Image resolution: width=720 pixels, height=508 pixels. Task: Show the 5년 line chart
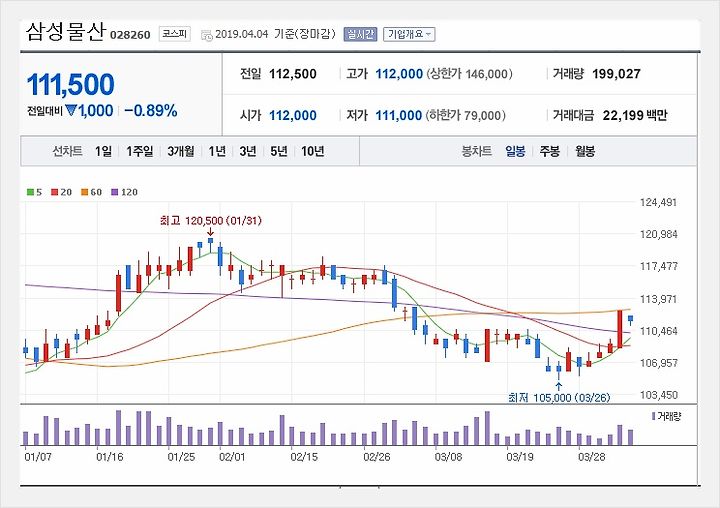[279, 151]
